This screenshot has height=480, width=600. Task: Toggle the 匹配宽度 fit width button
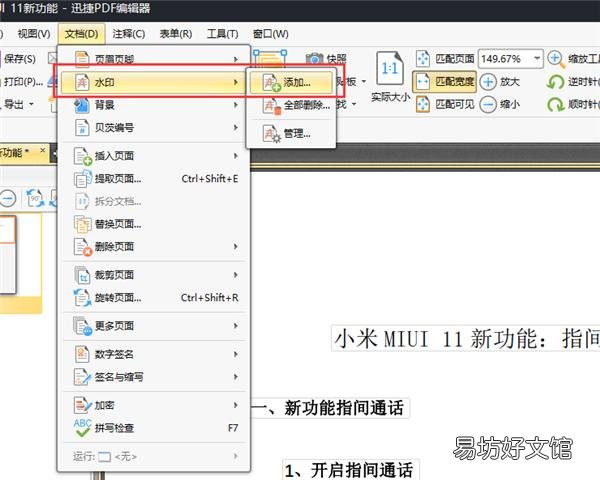tap(445, 82)
